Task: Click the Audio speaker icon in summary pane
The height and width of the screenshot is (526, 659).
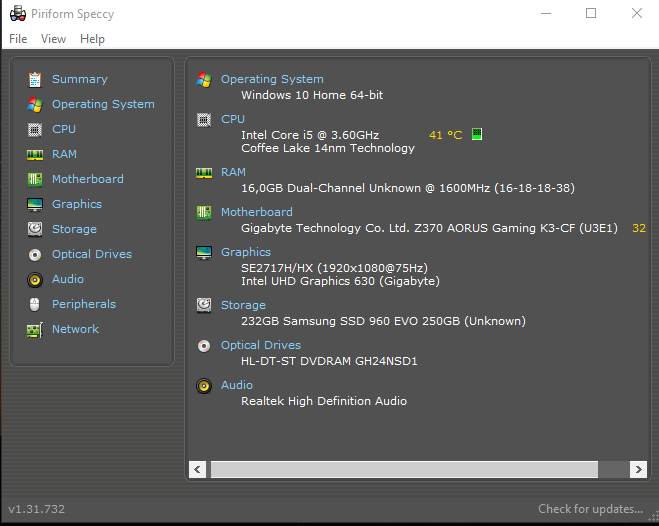Action: pyautogui.click(x=204, y=386)
